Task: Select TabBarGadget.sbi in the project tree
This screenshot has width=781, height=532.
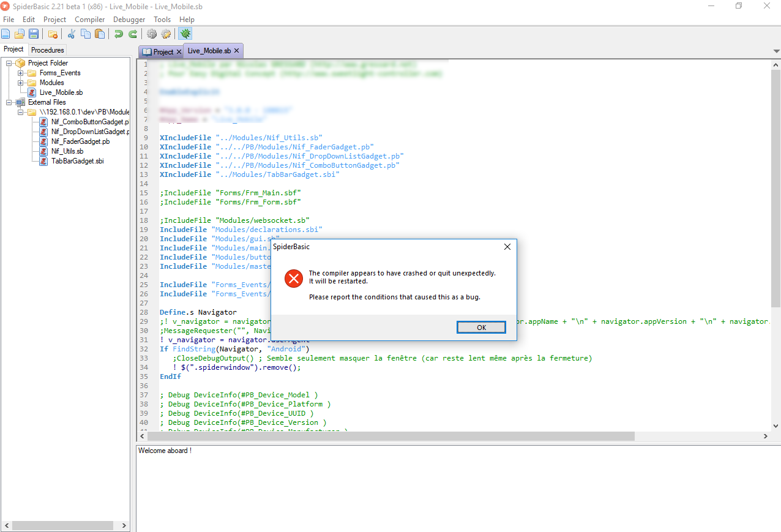Action: point(78,161)
